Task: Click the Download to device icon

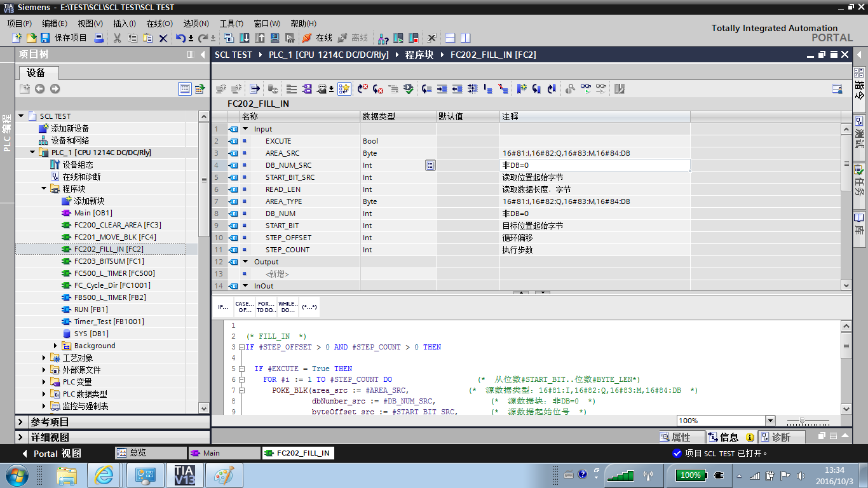Action: pos(245,38)
